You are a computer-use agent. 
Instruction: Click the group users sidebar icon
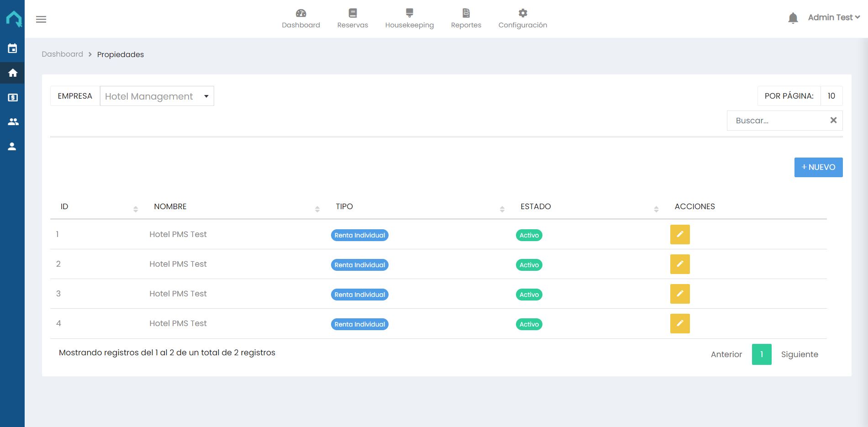pyautogui.click(x=12, y=122)
